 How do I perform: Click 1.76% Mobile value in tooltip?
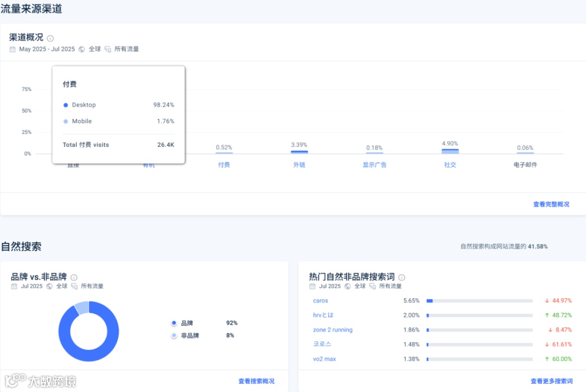tap(165, 121)
